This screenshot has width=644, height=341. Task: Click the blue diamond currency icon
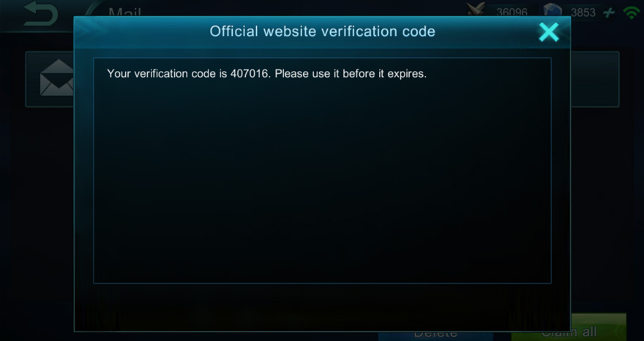coord(553,10)
